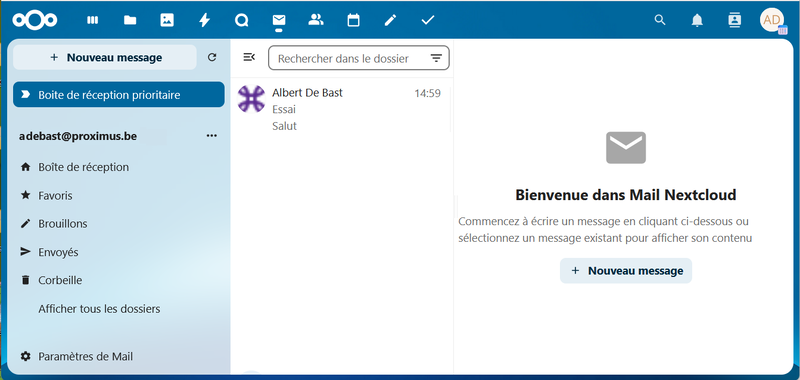
Task: Click the trash icon beside Corbeille
Action: pos(25,280)
